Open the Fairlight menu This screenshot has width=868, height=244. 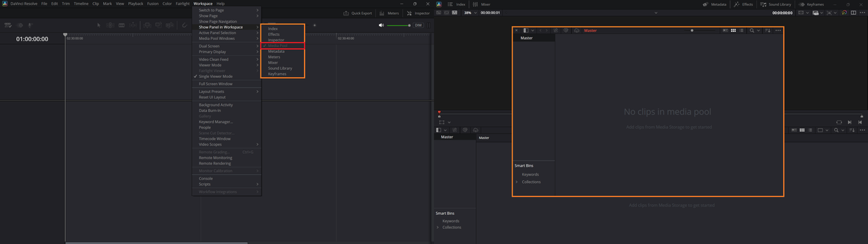pyautogui.click(x=182, y=3)
